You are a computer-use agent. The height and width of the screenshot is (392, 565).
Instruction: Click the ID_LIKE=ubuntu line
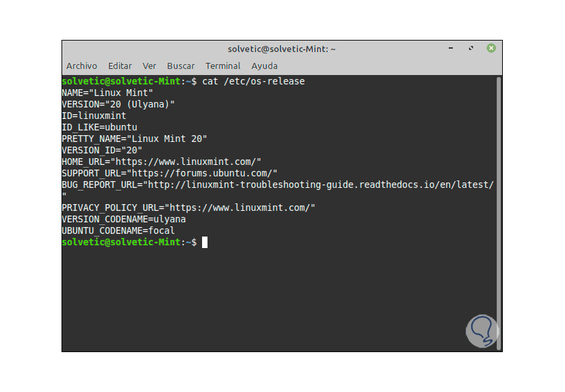pyautogui.click(x=99, y=128)
